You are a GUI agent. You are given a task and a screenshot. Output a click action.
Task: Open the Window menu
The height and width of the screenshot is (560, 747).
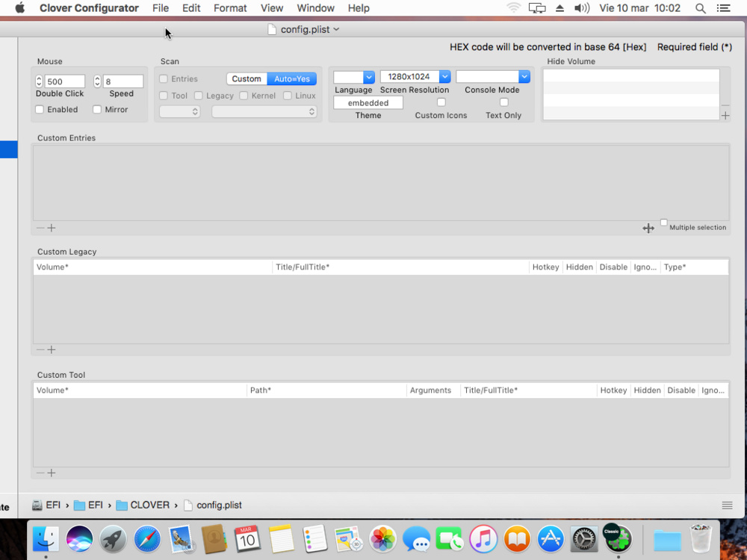point(315,8)
